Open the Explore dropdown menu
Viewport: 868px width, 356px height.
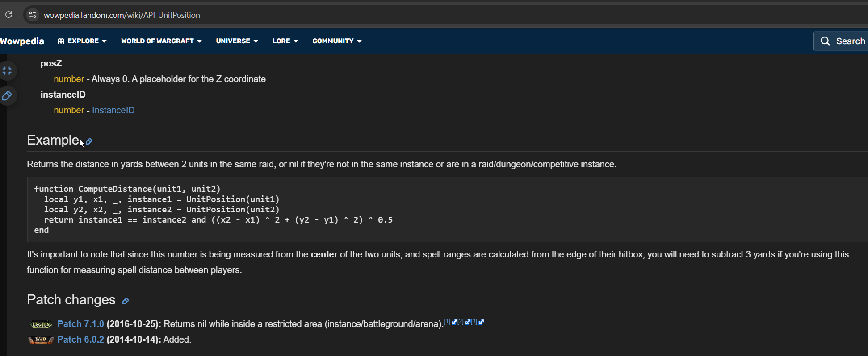82,41
